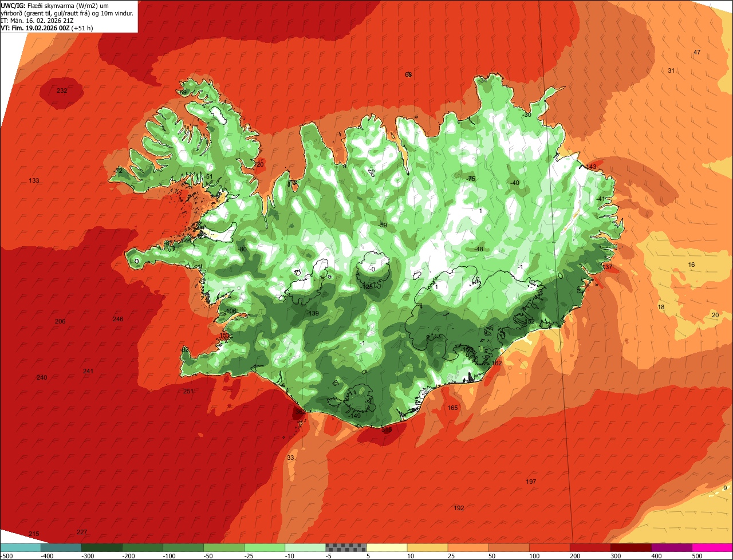733x560 pixels.
Task: Click the legend swatch between -200 and -100
Action: (143, 547)
